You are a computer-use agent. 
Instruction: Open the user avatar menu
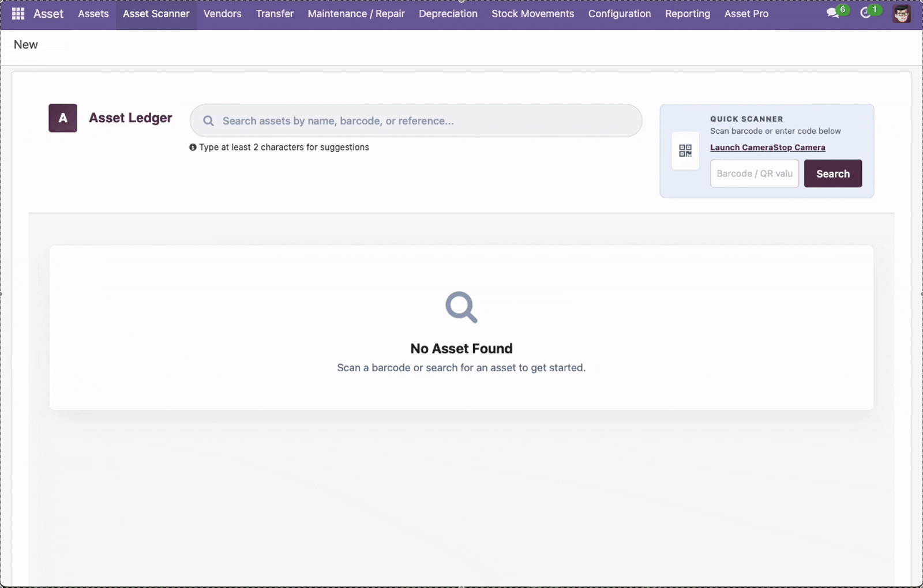point(902,13)
